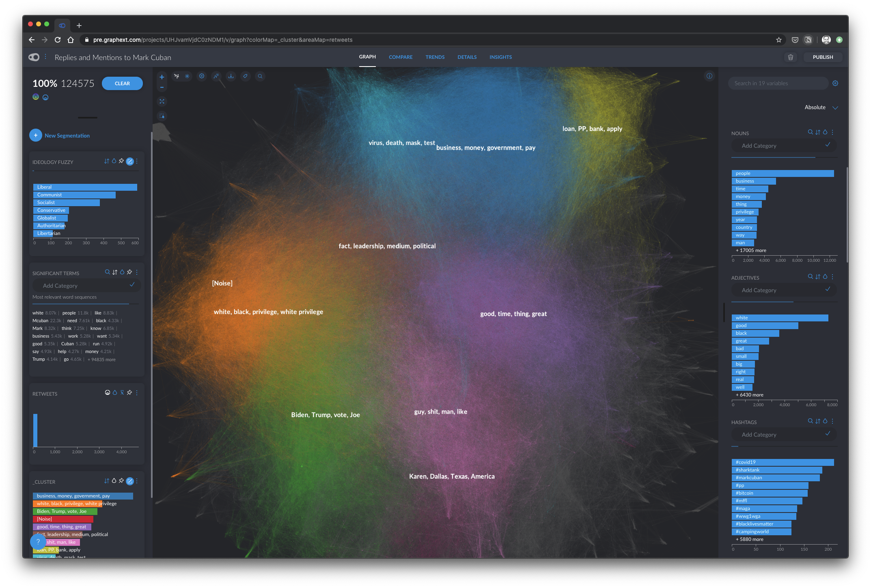Delete project via trash icon
Screen dimensions: 871x588
tap(790, 57)
